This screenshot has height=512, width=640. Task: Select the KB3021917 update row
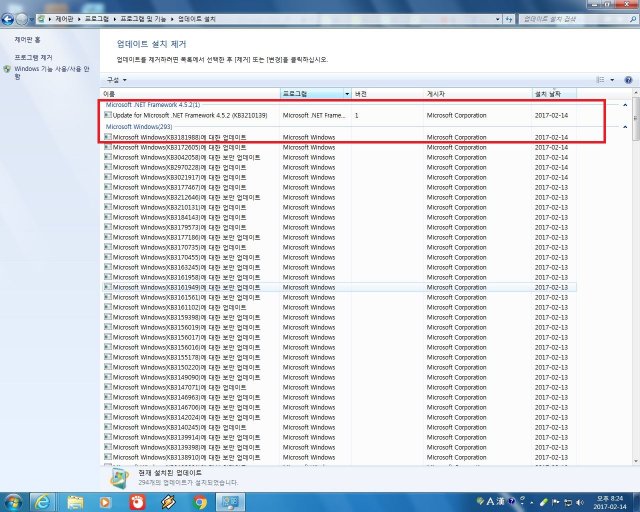339,177
